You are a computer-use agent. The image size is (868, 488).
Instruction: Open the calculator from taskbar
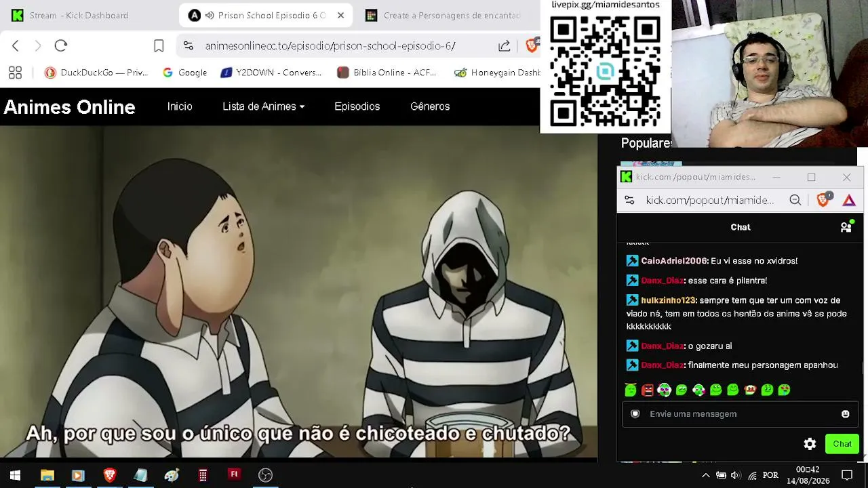pyautogui.click(x=203, y=475)
